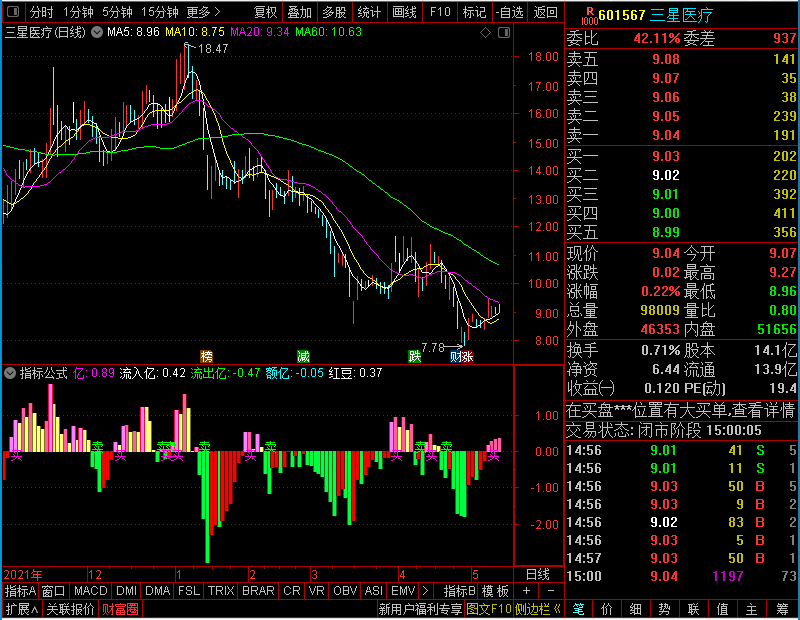Select the 筹 chip distribution tab
Image resolution: width=800 pixels, height=620 pixels.
(782, 609)
